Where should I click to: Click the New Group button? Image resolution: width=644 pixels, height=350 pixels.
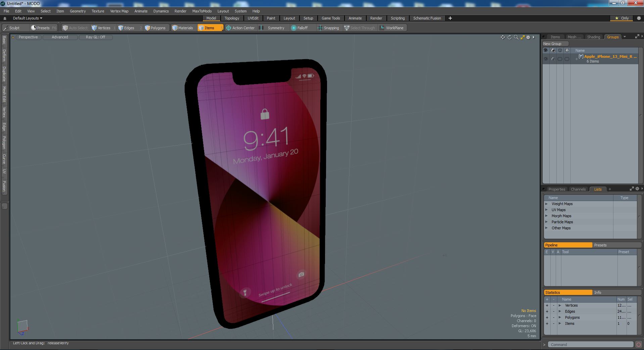pos(555,44)
